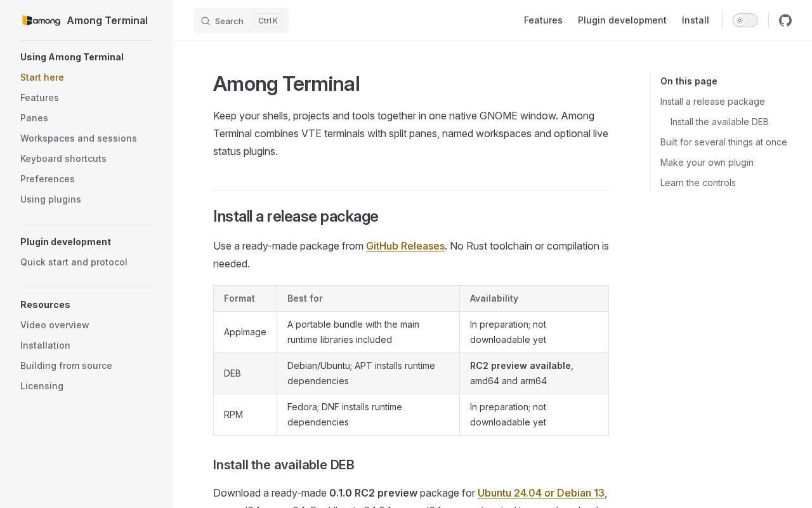Click the Ctrl K shortcut badge
812x508 pixels.
point(268,20)
